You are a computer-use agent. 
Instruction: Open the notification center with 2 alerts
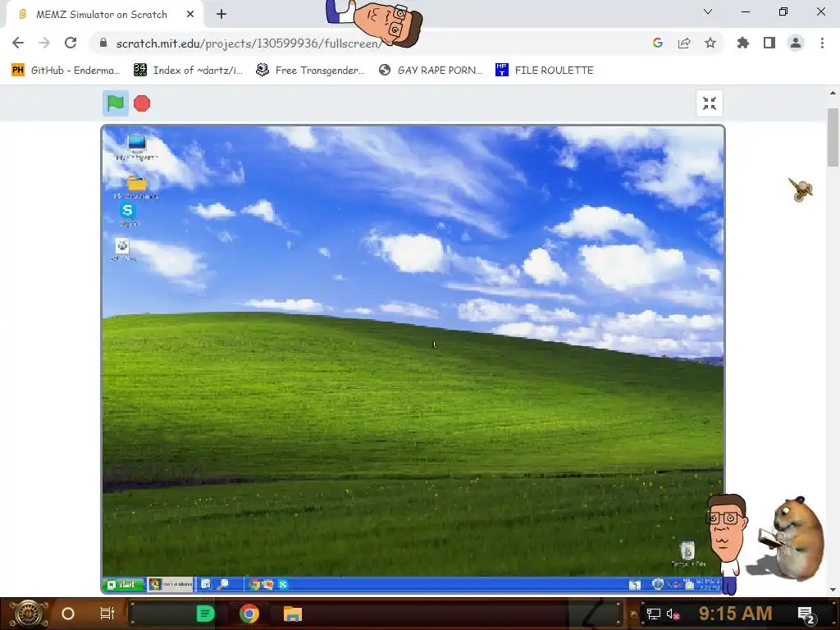pyautogui.click(x=806, y=614)
